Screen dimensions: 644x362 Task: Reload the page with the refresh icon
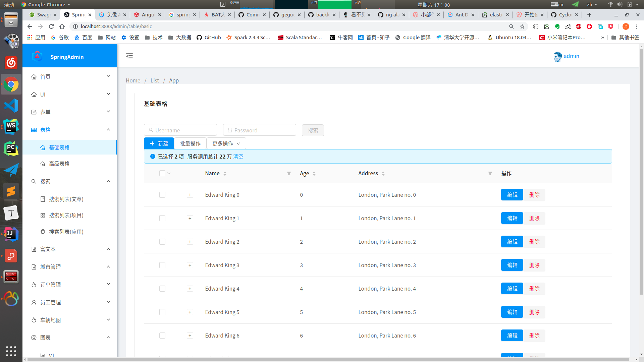tap(51, 26)
